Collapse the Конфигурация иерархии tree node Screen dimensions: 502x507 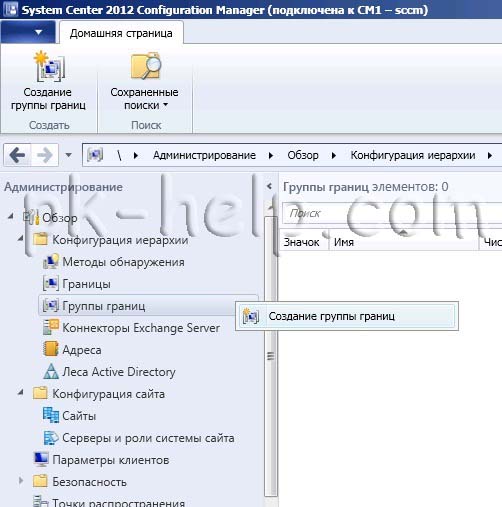click(21, 238)
